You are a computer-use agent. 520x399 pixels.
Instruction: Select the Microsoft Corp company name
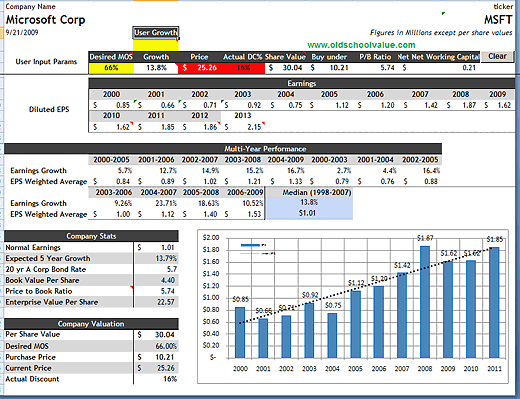point(46,20)
